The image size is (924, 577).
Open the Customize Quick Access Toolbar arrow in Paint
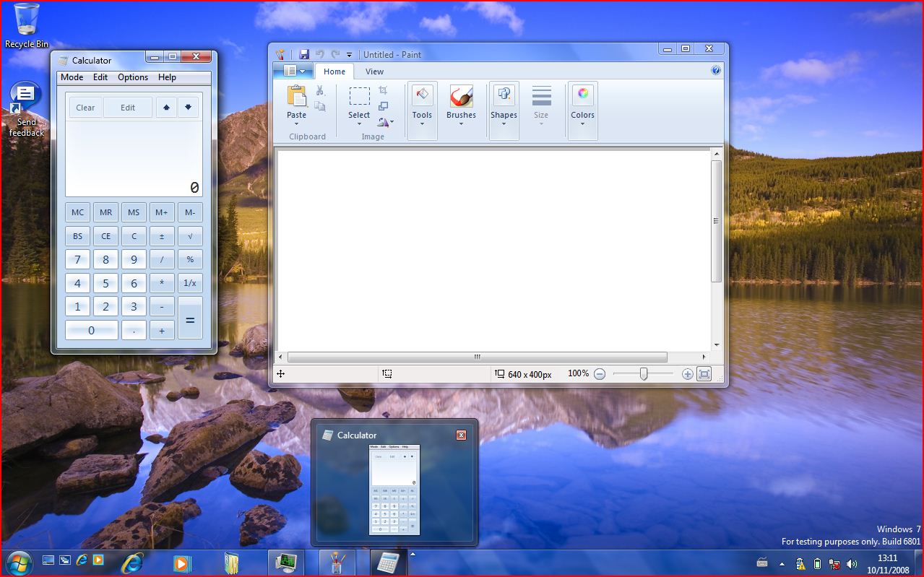point(350,55)
